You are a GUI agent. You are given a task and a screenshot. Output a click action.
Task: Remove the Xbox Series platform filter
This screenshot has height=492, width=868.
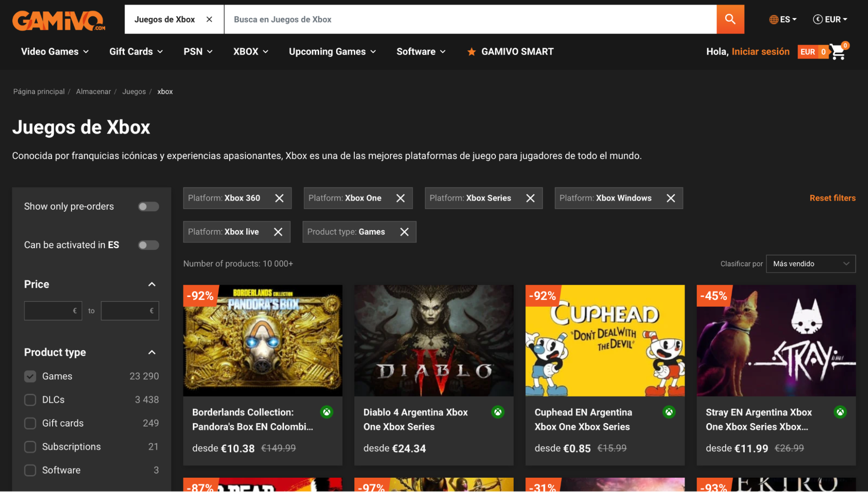(530, 198)
